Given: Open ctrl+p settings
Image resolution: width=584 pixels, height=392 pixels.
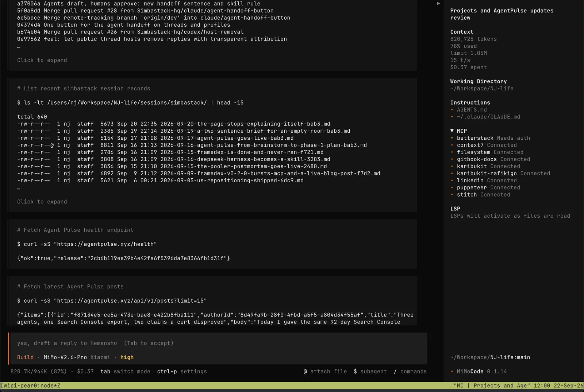Looking at the screenshot, I should point(182,372).
